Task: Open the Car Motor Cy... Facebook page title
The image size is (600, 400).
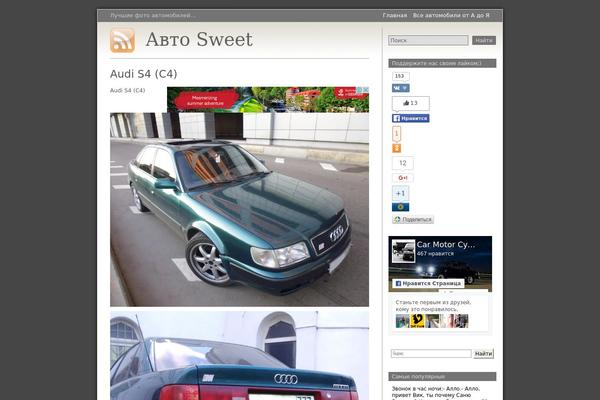Action: point(446,245)
